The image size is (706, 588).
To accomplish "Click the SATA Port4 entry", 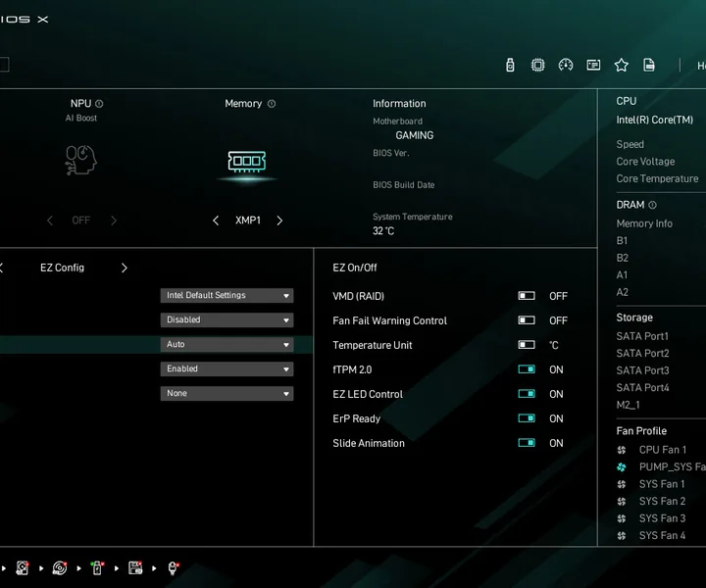I will [x=643, y=388].
